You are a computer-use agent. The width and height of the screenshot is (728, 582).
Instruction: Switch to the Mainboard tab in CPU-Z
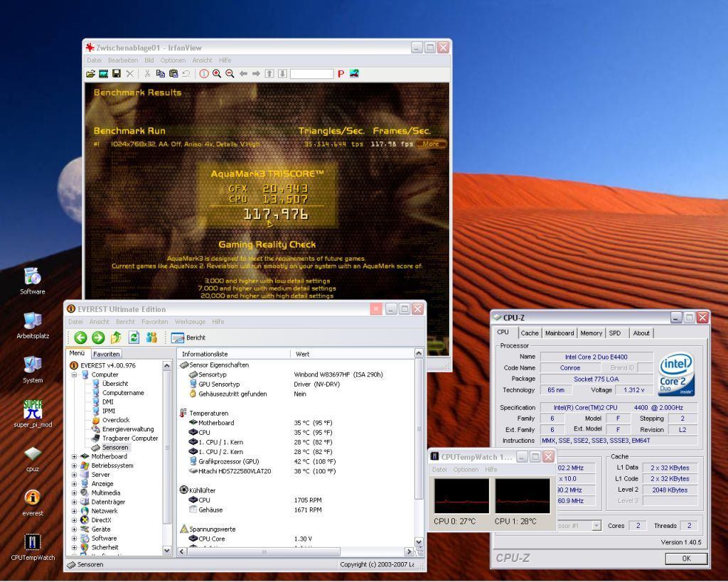[x=560, y=333]
